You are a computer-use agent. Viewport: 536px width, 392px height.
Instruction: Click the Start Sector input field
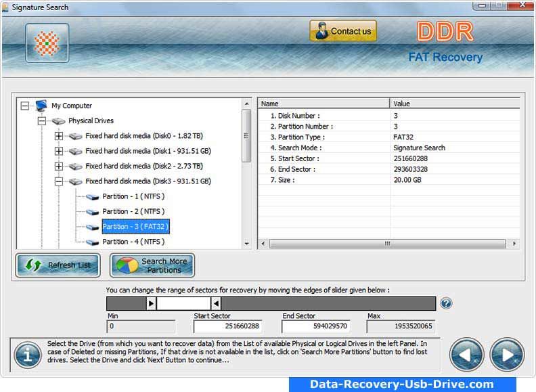pyautogui.click(x=228, y=326)
